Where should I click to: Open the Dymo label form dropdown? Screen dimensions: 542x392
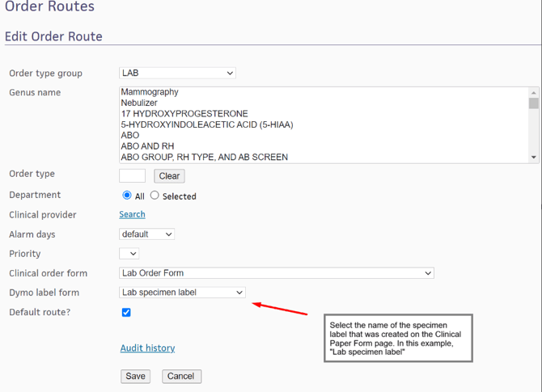pos(182,293)
